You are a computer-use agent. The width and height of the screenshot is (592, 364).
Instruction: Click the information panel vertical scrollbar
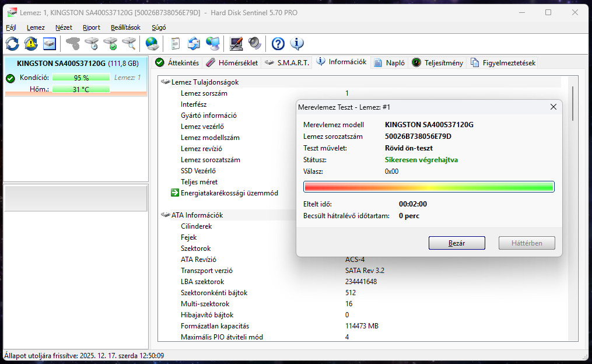(573, 103)
